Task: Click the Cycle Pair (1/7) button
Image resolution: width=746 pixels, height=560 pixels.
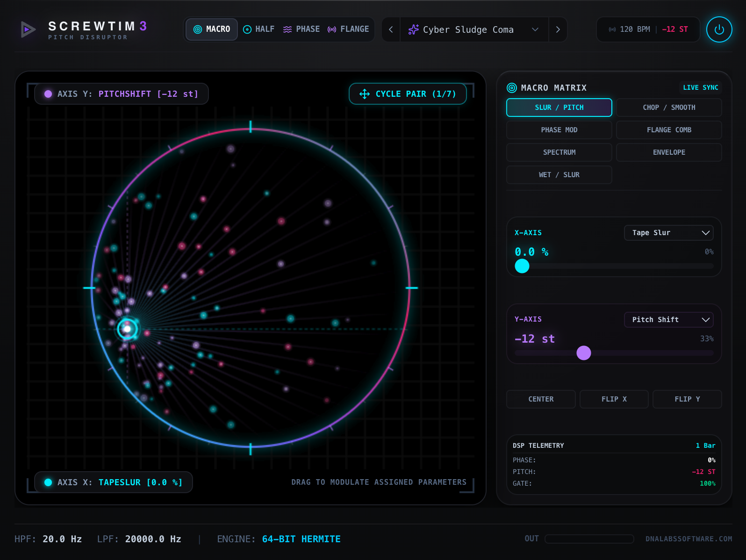Action: tap(408, 94)
